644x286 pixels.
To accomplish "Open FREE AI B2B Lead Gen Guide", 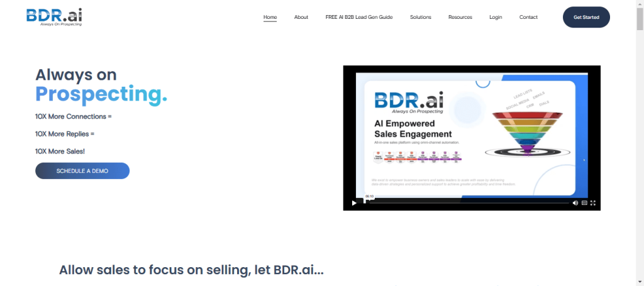I will (x=359, y=17).
